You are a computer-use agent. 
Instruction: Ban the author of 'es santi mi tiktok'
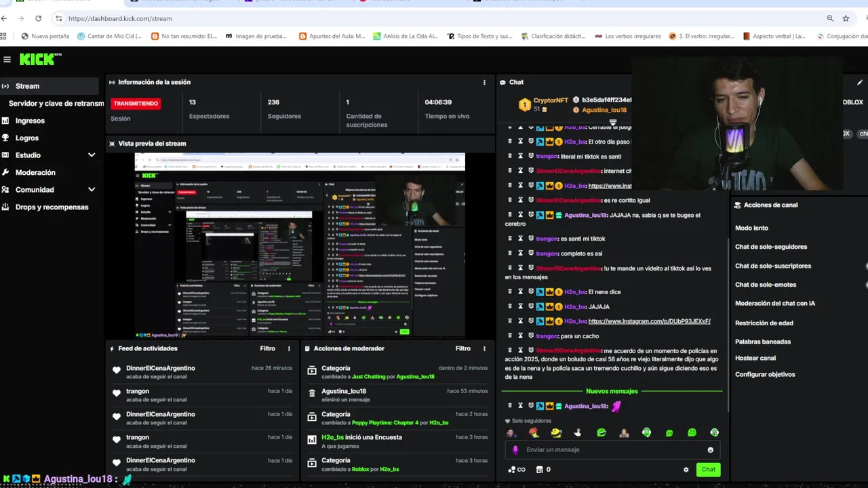[x=531, y=239]
